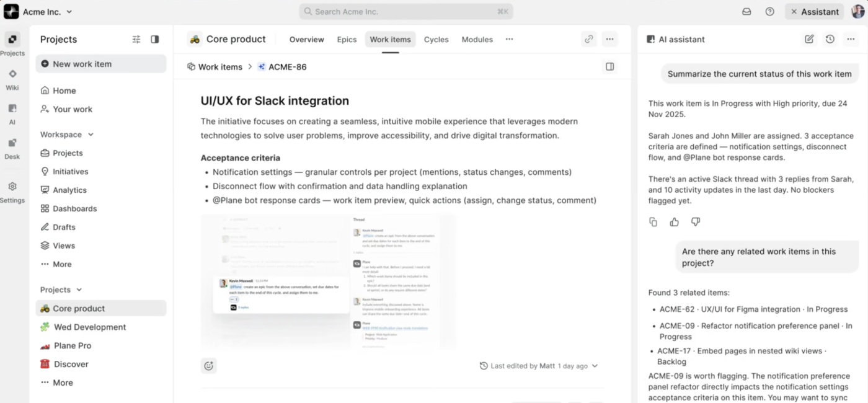
Task: Toggle work item details side panel
Action: [x=610, y=66]
